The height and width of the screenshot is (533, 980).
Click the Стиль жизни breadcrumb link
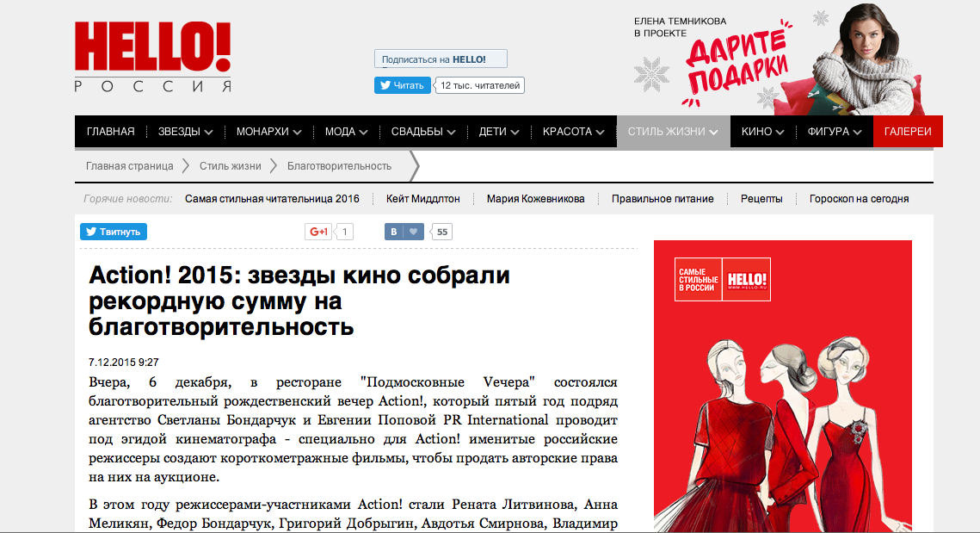pos(230,166)
